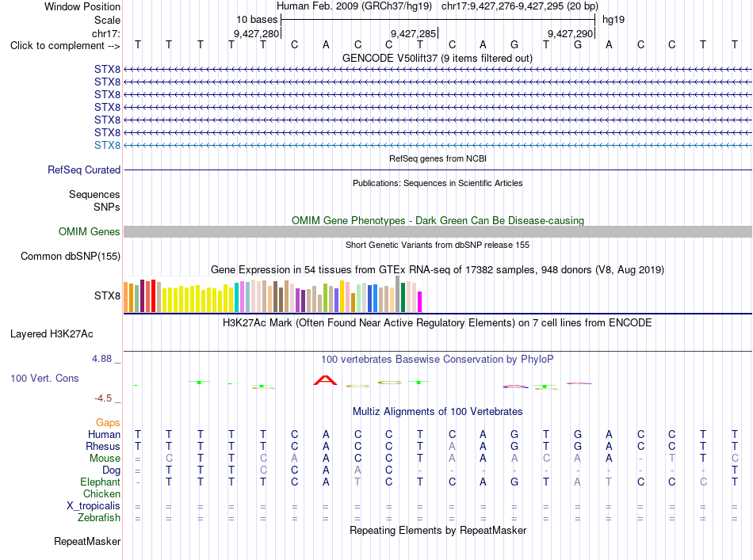The width and height of the screenshot is (753, 560).
Task: Click the 9,427,280 position marker
Action: coord(257,33)
